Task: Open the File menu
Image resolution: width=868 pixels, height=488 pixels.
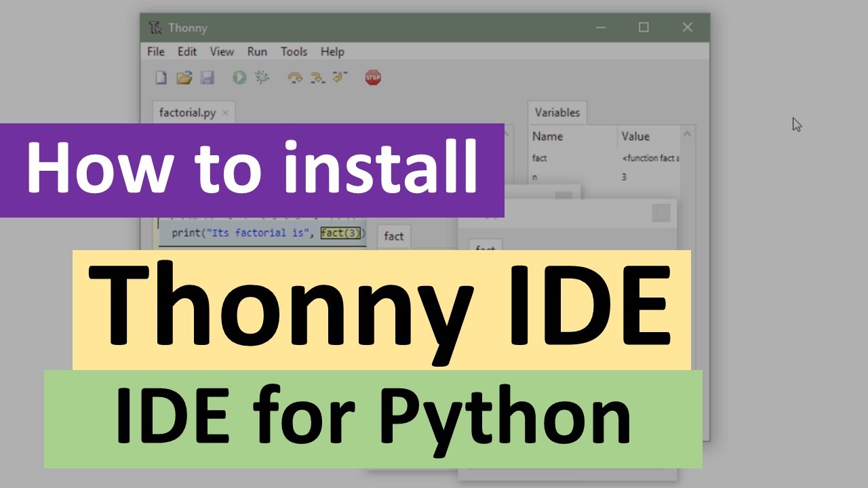Action: click(156, 52)
